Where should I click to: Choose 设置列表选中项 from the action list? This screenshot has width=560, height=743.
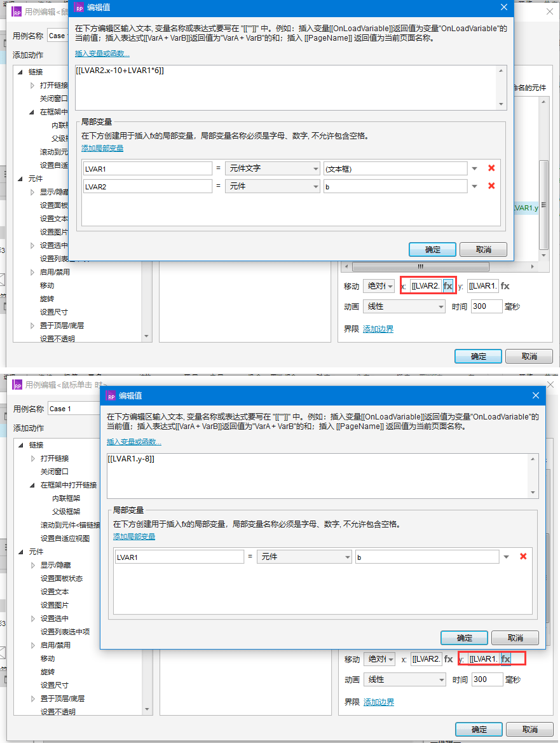pos(65,632)
